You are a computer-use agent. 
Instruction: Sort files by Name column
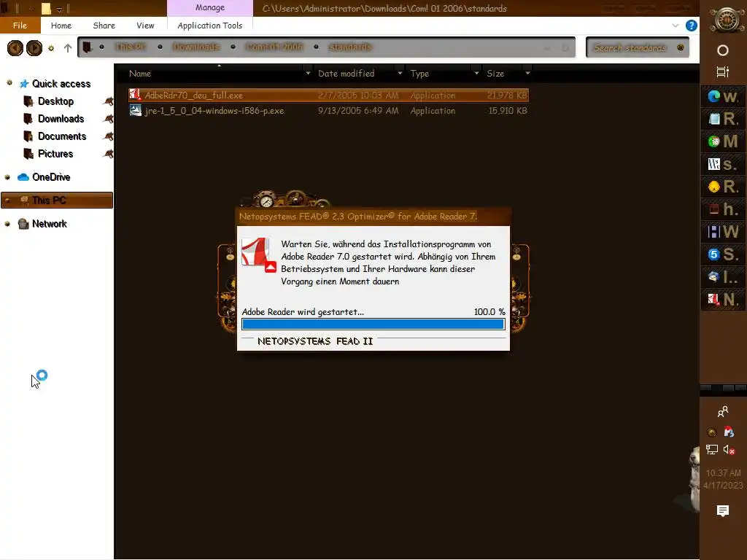click(139, 74)
